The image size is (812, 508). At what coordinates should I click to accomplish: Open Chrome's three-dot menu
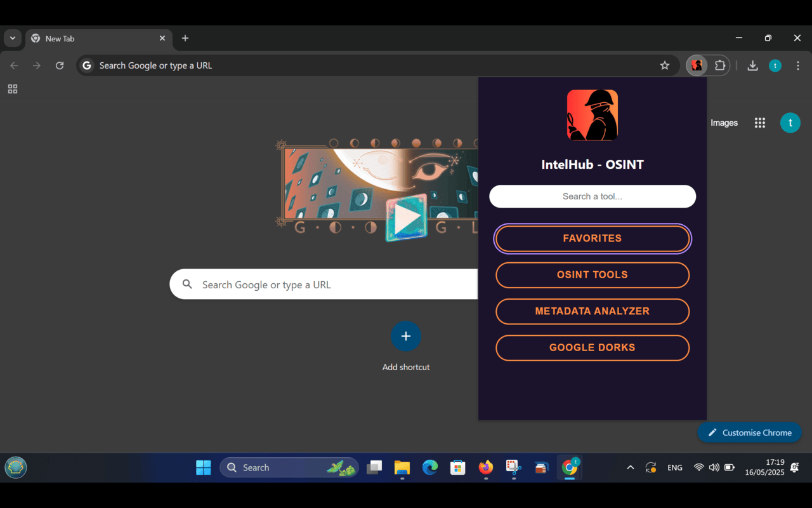[797, 65]
